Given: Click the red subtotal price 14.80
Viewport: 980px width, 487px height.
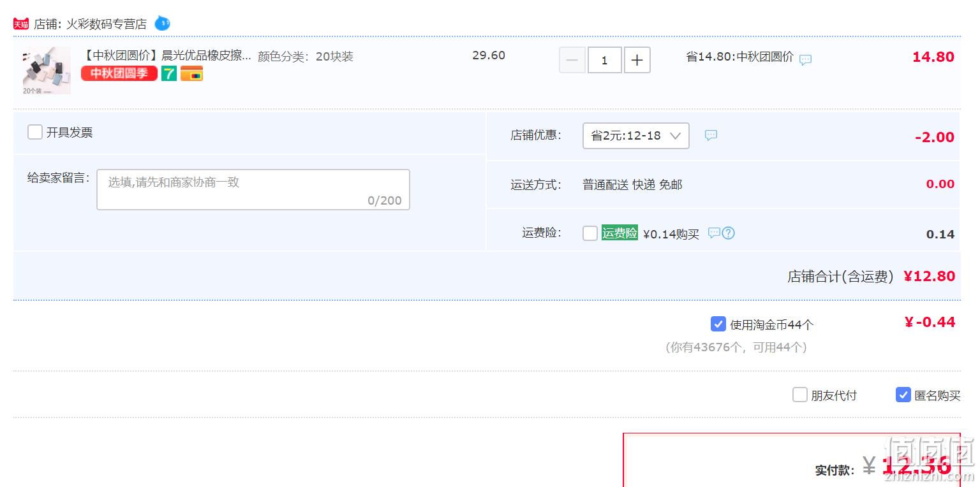Looking at the screenshot, I should click(933, 57).
